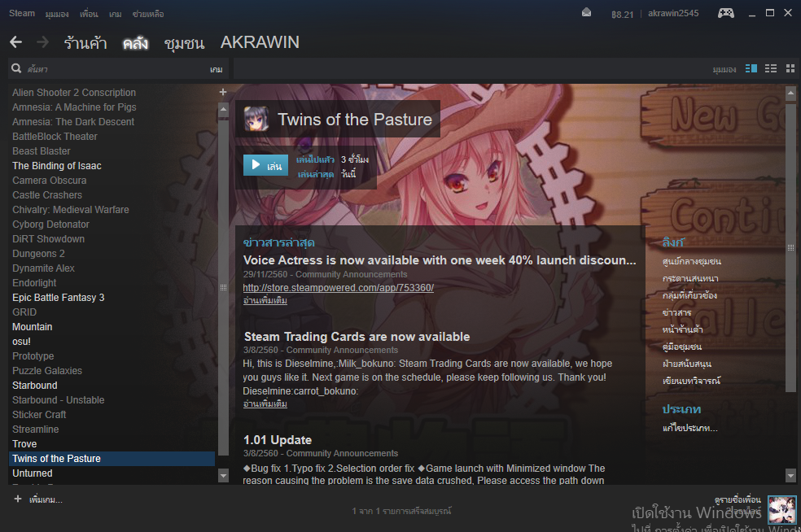Go to the ร้านค้า store tab
801x532 pixels.
point(85,42)
